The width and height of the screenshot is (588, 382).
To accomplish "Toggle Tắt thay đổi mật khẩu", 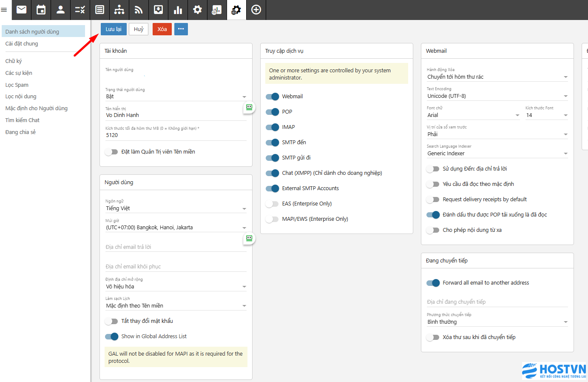I will (x=111, y=321).
